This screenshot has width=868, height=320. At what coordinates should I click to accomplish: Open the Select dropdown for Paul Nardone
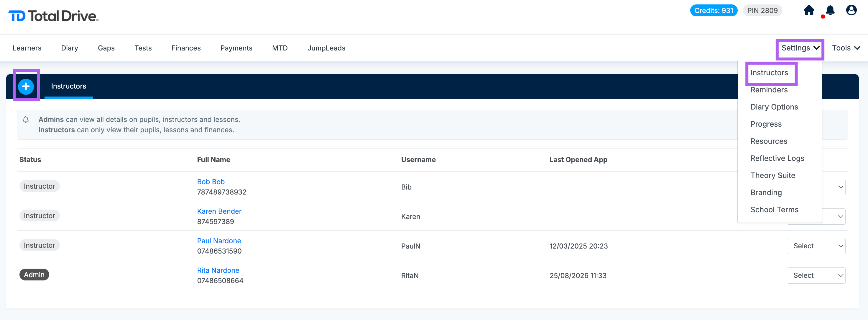pyautogui.click(x=816, y=246)
